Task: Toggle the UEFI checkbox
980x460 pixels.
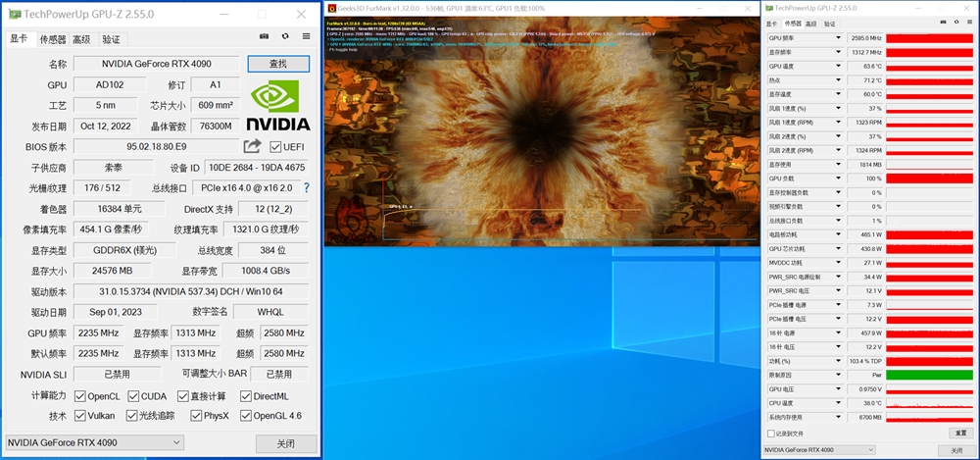Action: tap(275, 146)
